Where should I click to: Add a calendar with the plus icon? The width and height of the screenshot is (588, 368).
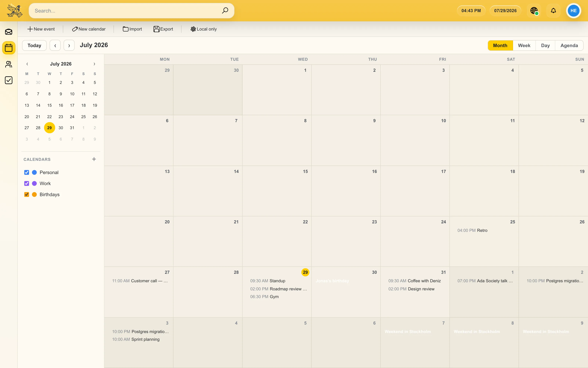point(94,159)
